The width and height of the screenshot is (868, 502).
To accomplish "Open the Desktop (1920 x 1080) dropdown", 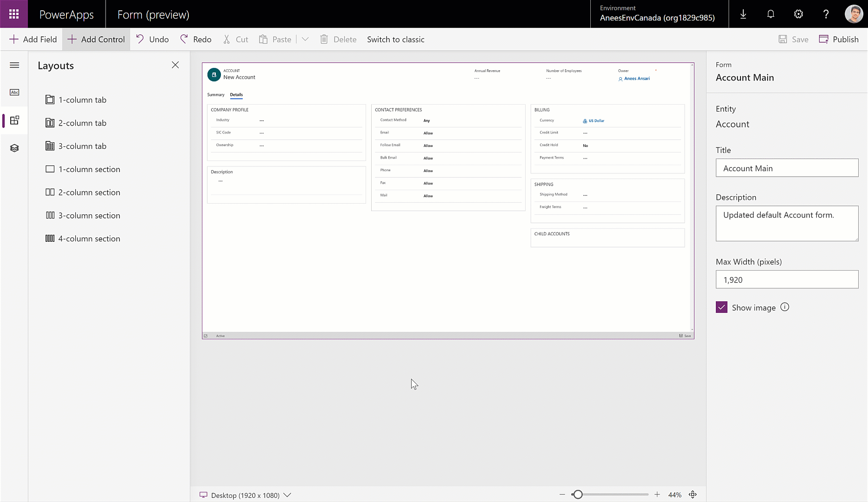I will coord(245,495).
